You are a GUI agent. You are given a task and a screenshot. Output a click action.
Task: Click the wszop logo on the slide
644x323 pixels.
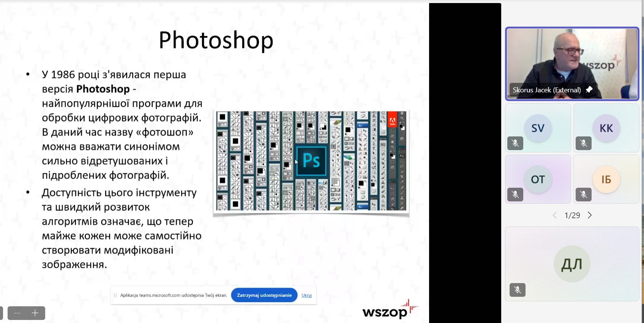click(x=390, y=309)
